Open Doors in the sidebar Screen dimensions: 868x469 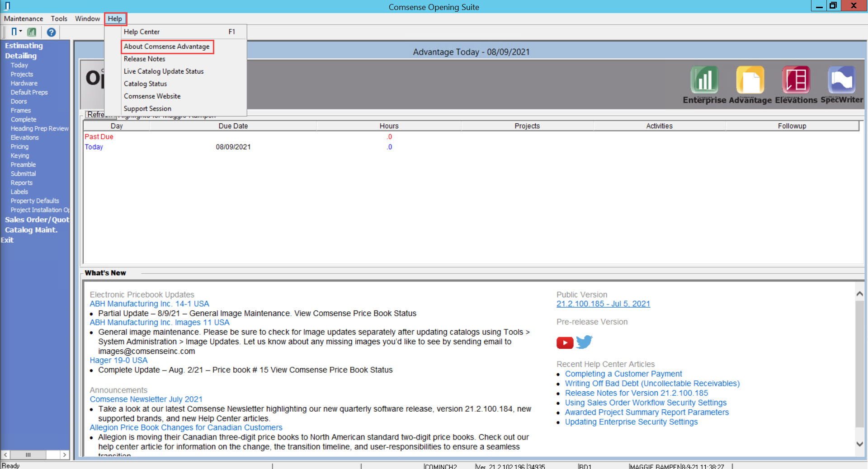(x=19, y=101)
